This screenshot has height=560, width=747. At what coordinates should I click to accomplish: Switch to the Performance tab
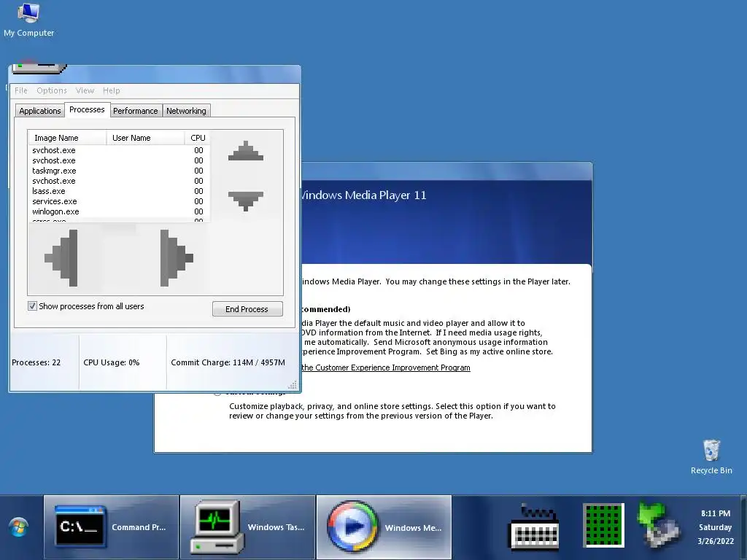(x=135, y=111)
